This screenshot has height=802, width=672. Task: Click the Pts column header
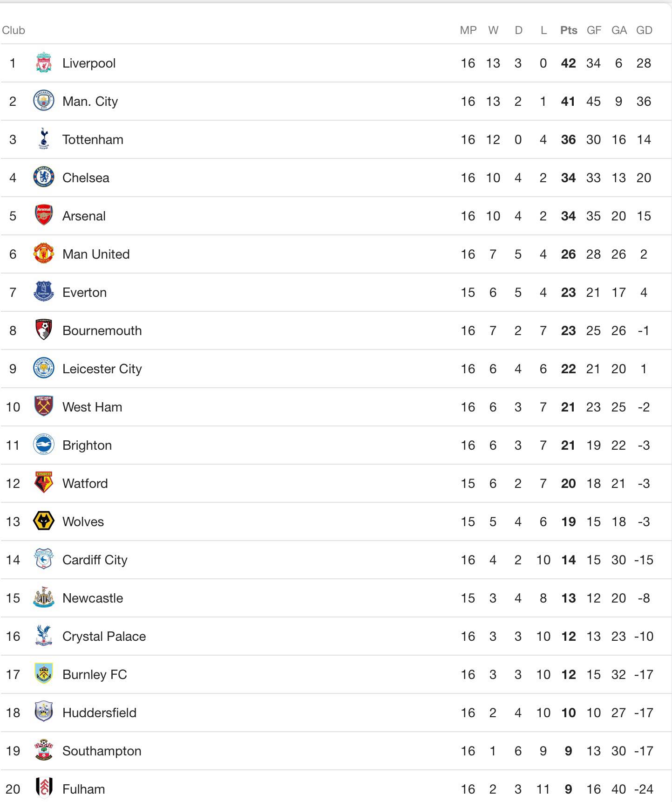pos(569,30)
